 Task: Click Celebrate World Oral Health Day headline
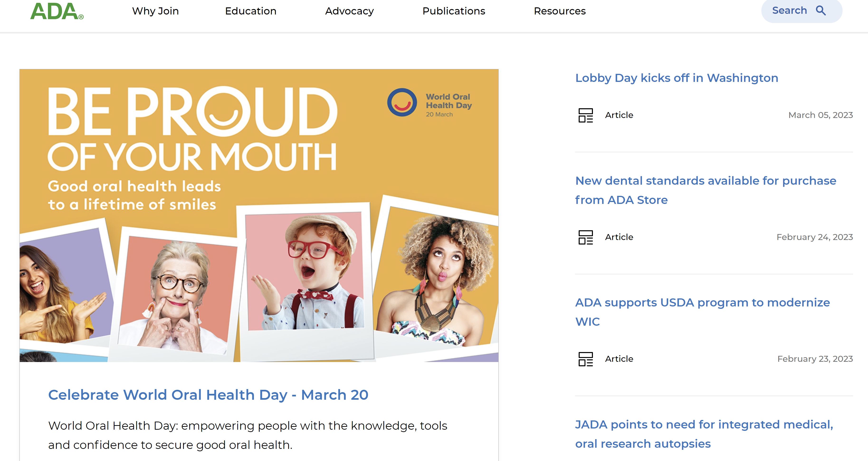(x=208, y=395)
